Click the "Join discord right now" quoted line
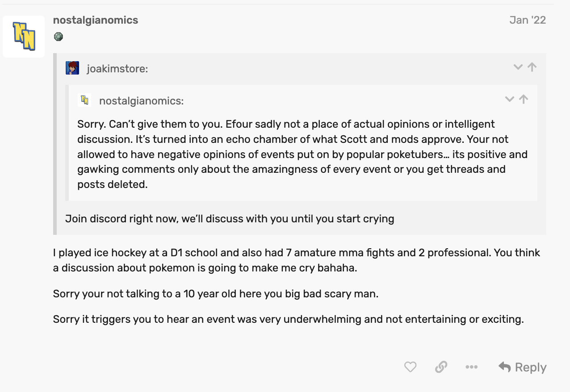The width and height of the screenshot is (570, 392). click(x=230, y=219)
